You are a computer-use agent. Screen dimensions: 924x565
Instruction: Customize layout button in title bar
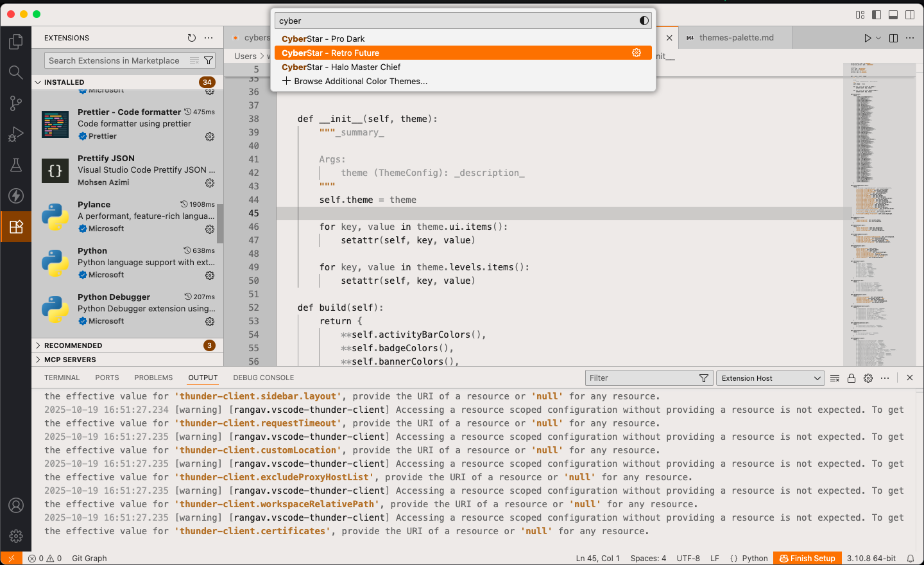tap(860, 15)
